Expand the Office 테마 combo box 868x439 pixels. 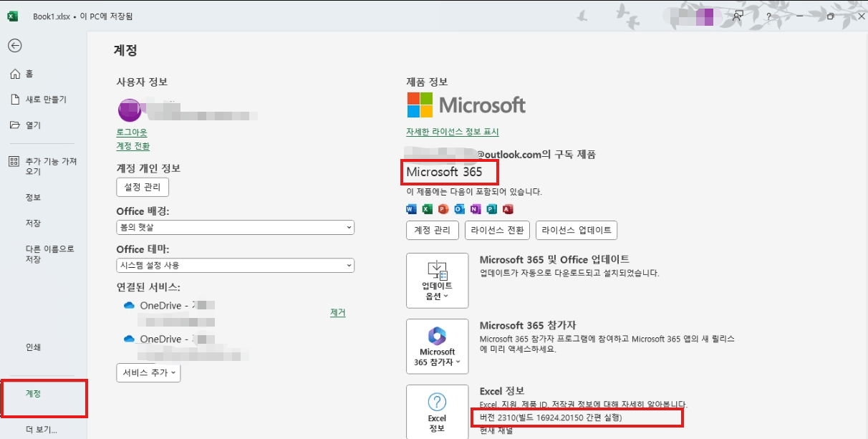click(x=236, y=265)
